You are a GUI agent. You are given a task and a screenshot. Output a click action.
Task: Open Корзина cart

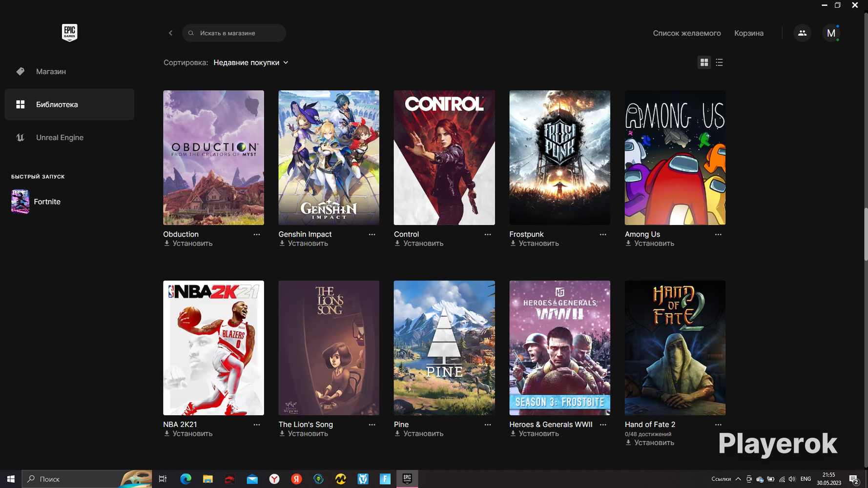(x=749, y=33)
